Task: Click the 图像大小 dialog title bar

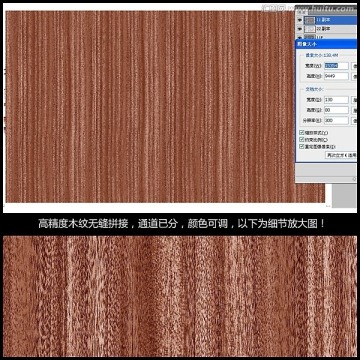Action: pos(326,44)
